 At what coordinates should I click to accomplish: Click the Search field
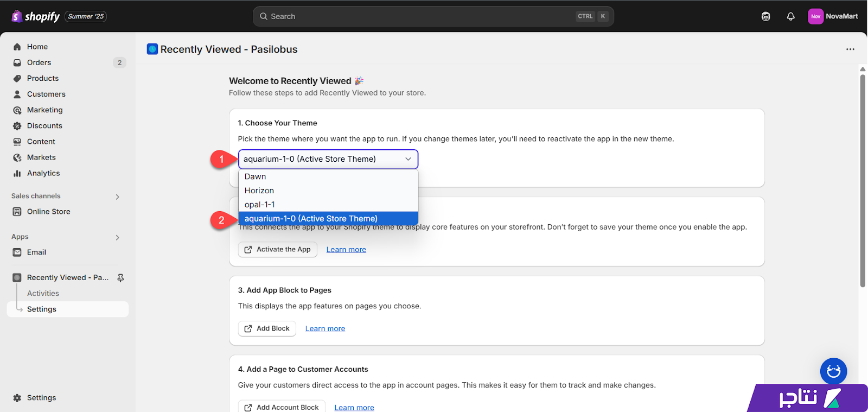[433, 16]
